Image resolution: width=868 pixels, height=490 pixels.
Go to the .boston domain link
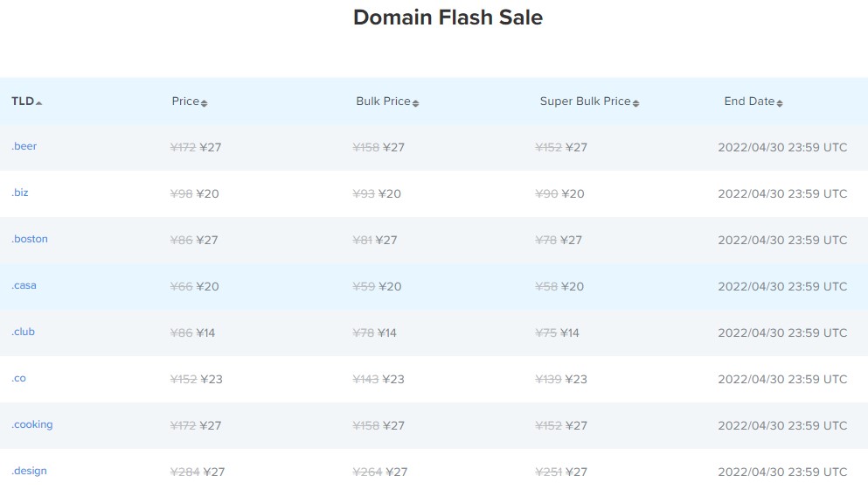click(30, 239)
